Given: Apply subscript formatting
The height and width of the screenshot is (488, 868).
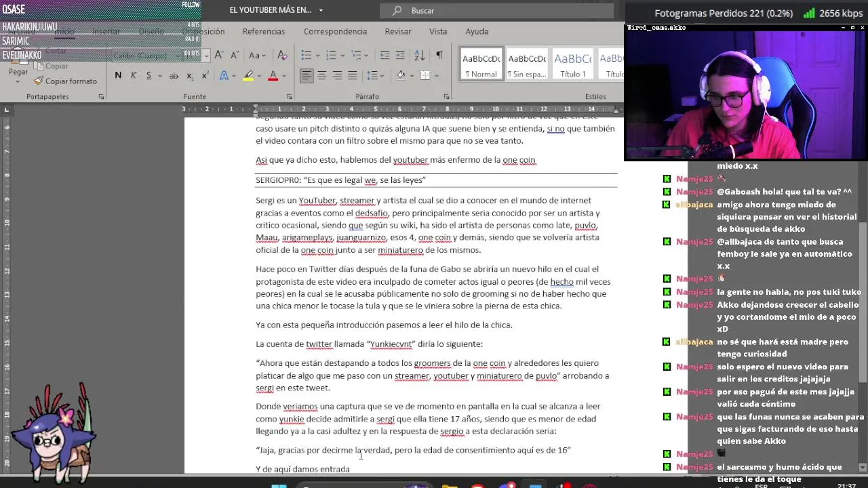Looking at the screenshot, I should tap(189, 75).
